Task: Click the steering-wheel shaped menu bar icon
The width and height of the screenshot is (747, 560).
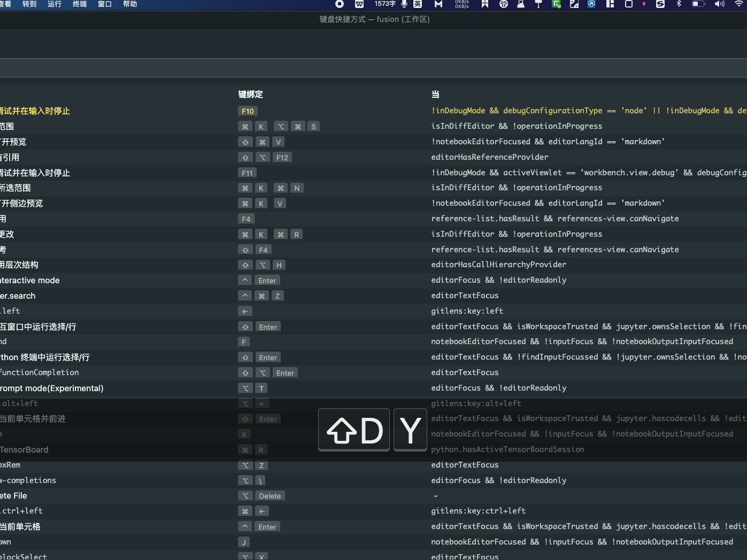Action: 503,4
